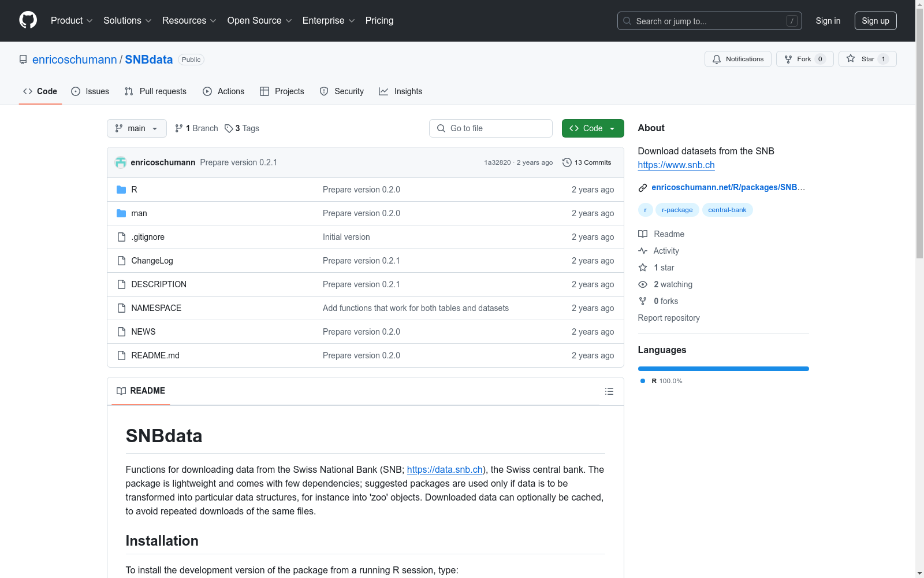Click the enricoschumann owner link in title
The image size is (924, 578).
coord(74,60)
